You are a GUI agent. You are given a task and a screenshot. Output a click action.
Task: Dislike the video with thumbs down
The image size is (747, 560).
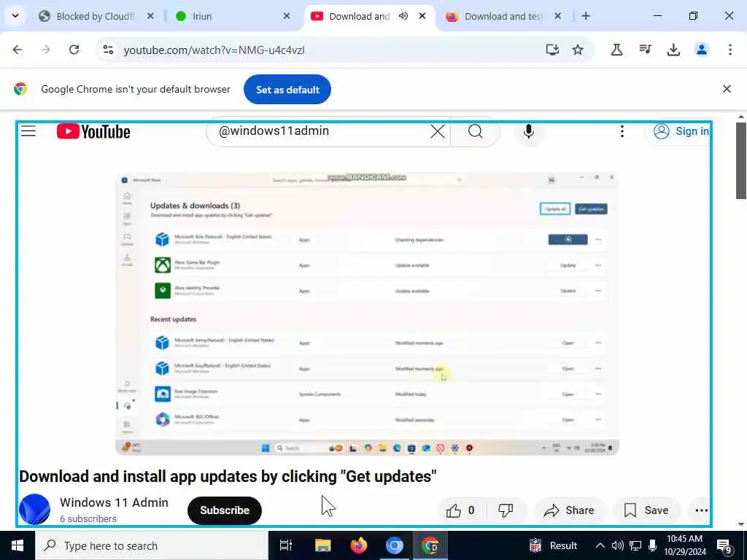coord(506,510)
